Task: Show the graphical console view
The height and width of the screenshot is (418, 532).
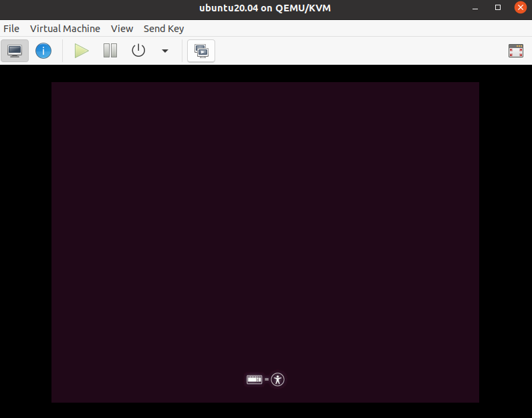Action: click(x=15, y=51)
